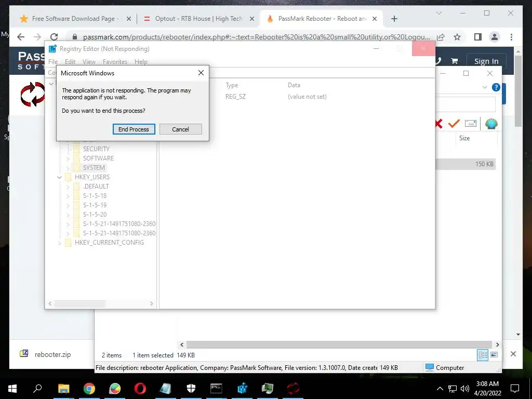Click the Chrome address bar URL
The width and height of the screenshot is (532, 399).
257,37
